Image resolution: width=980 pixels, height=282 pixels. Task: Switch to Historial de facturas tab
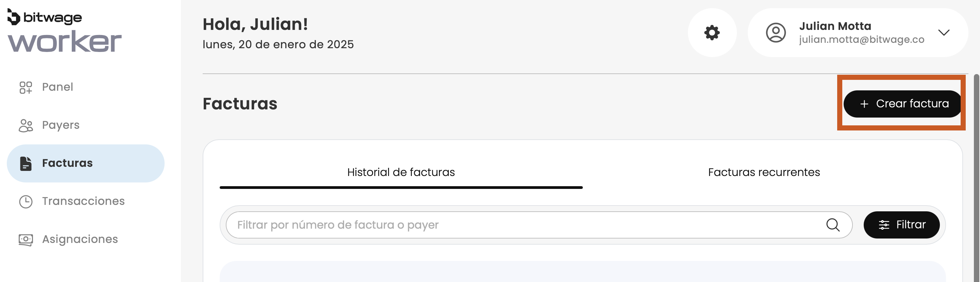(401, 173)
